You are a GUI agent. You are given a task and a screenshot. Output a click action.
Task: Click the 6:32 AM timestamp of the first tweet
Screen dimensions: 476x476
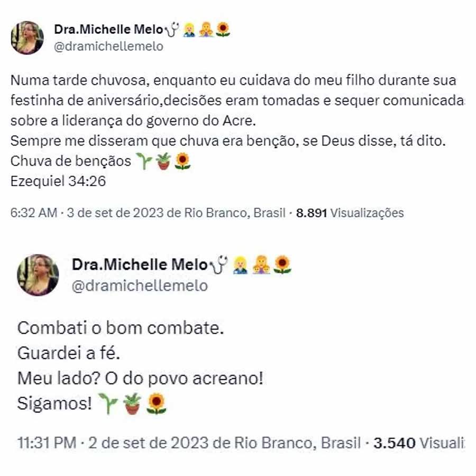(34, 213)
